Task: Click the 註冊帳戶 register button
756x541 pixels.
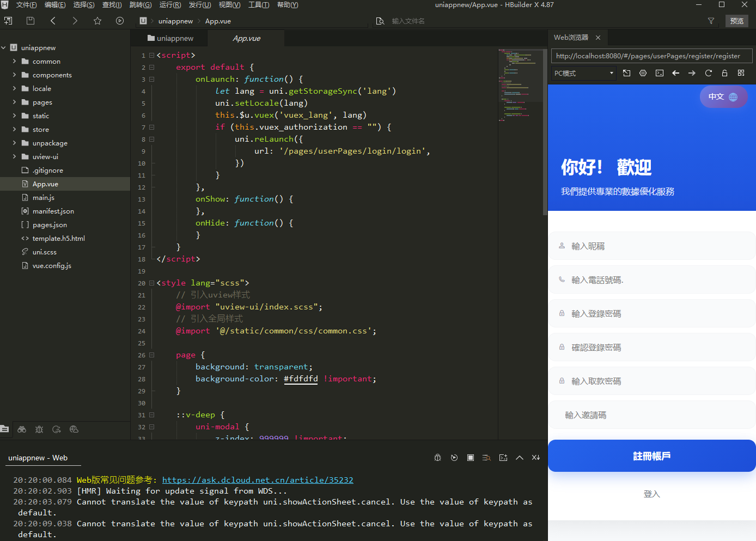Action: [x=652, y=456]
